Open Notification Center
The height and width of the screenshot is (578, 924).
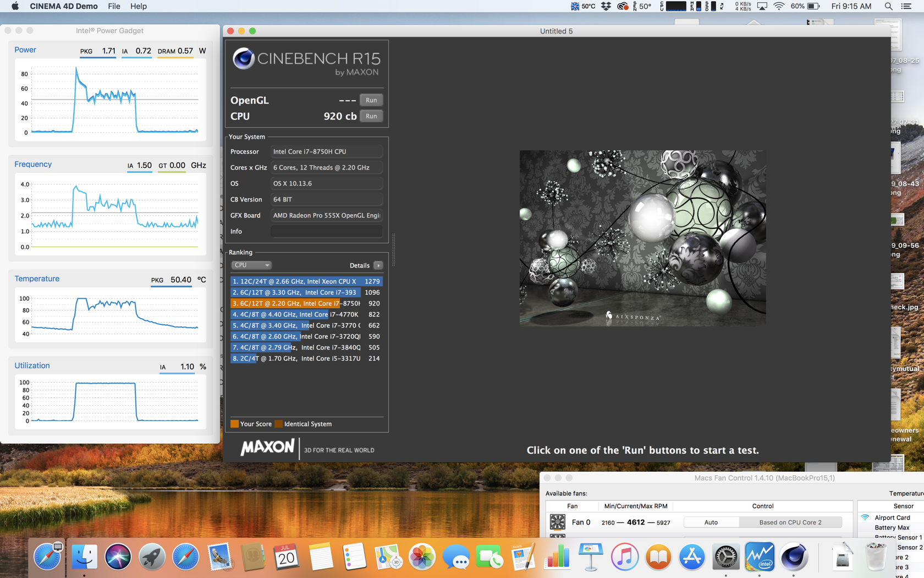906,6
